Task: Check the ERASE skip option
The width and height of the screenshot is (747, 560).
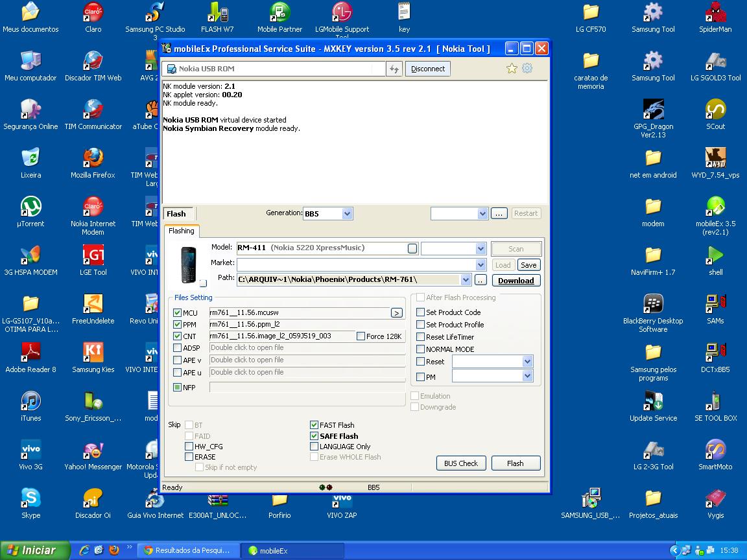Action: pos(189,457)
